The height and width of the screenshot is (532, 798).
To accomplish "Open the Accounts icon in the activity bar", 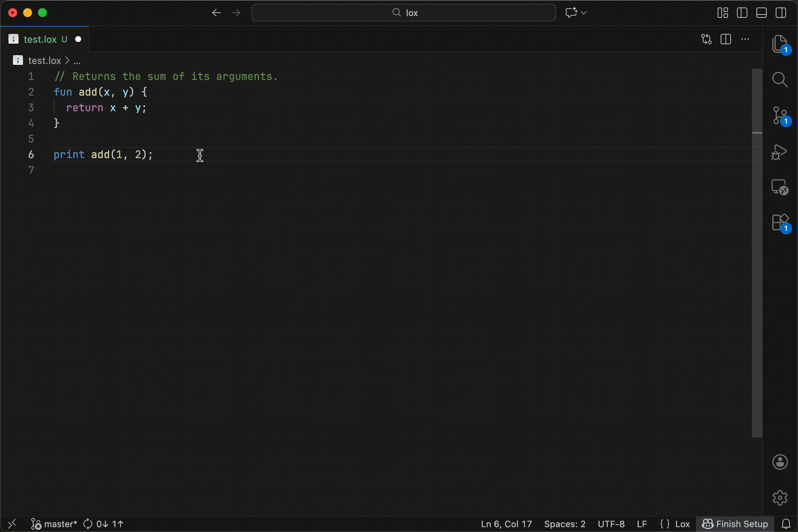I will pos(780,462).
